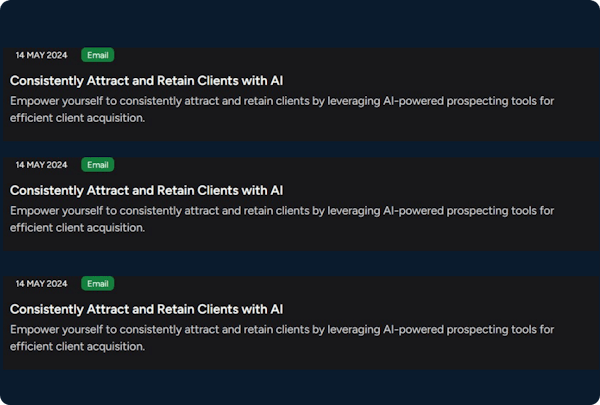Click the blue gap between first and second cards
The height and width of the screenshot is (405, 600).
click(300, 147)
